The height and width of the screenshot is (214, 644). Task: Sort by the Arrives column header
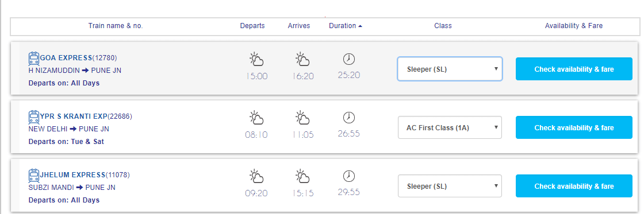coord(299,26)
